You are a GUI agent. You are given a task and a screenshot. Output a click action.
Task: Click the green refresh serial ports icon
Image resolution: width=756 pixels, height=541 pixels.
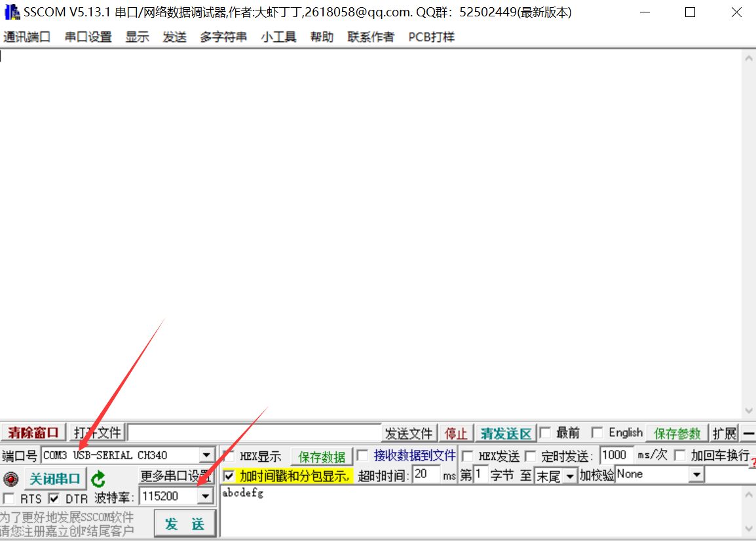tap(98, 479)
